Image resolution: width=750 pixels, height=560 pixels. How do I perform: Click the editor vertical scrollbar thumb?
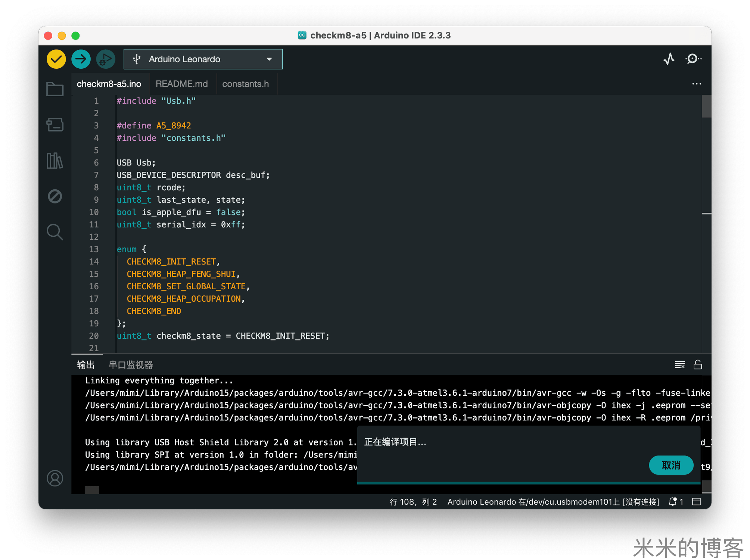tap(706, 106)
